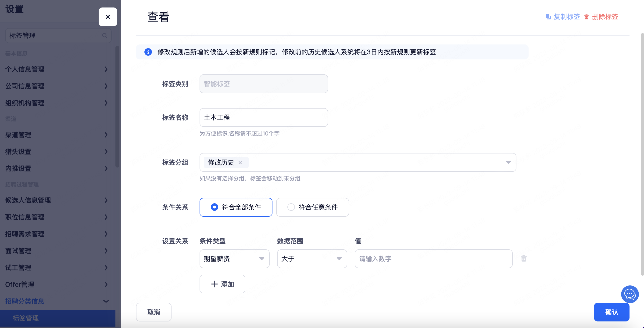
Task: Click the search magnifier icon in sidebar
Action: [x=105, y=36]
